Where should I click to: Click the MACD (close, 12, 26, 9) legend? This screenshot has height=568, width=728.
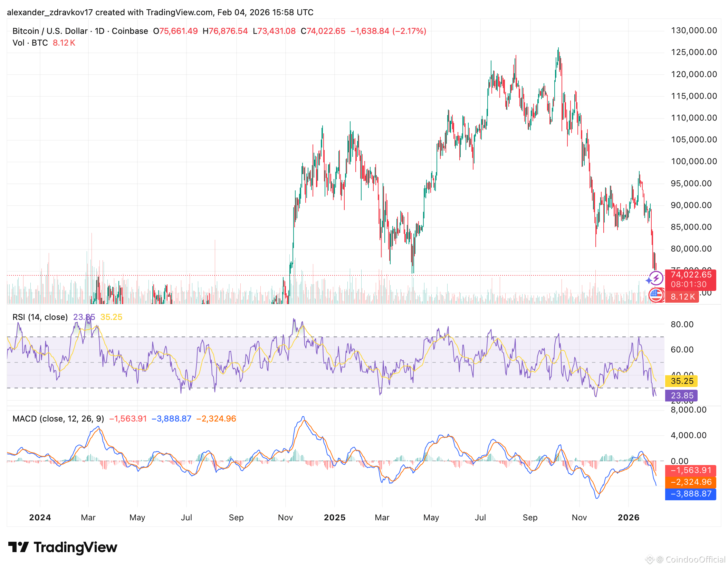[x=58, y=419]
